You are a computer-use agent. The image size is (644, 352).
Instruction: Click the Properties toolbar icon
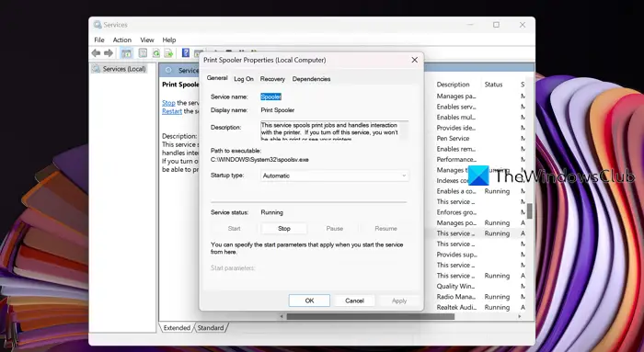click(x=143, y=53)
